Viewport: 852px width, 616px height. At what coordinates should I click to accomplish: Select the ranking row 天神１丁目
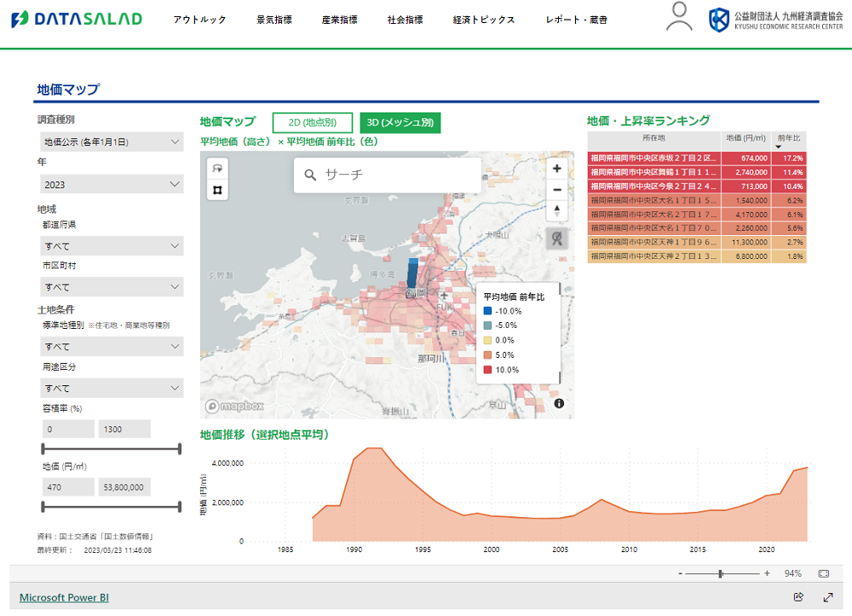coord(697,242)
